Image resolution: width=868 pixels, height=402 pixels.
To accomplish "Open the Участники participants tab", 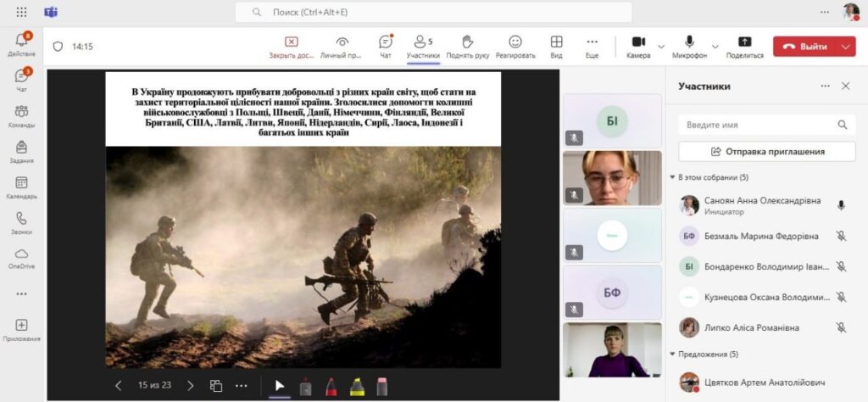I will pyautogui.click(x=423, y=46).
